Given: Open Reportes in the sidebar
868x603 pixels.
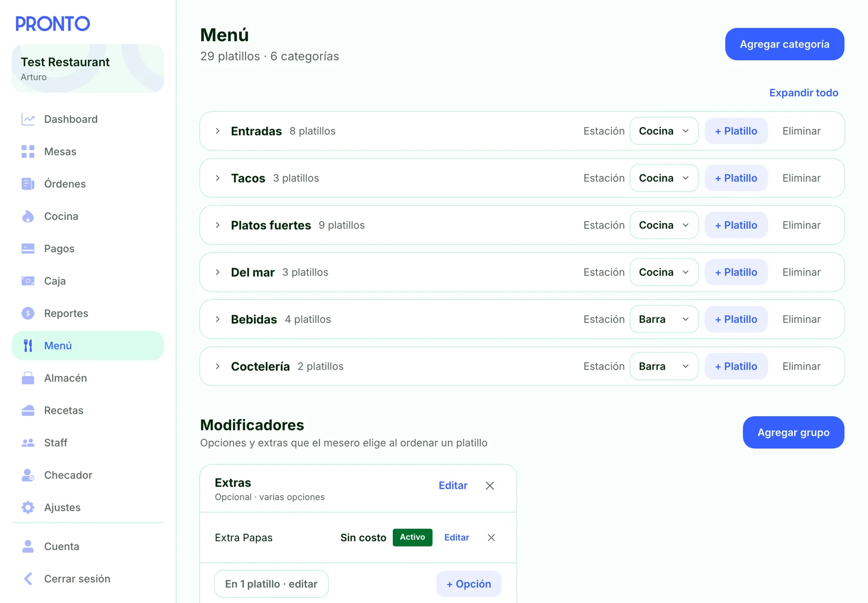Looking at the screenshot, I should 88,313.
